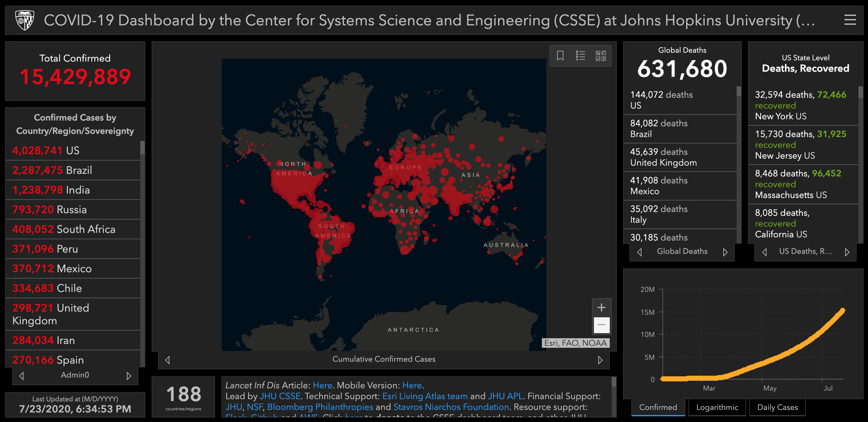Go to next Global Deaths panel page
This screenshot has height=422, width=868.
point(725,252)
